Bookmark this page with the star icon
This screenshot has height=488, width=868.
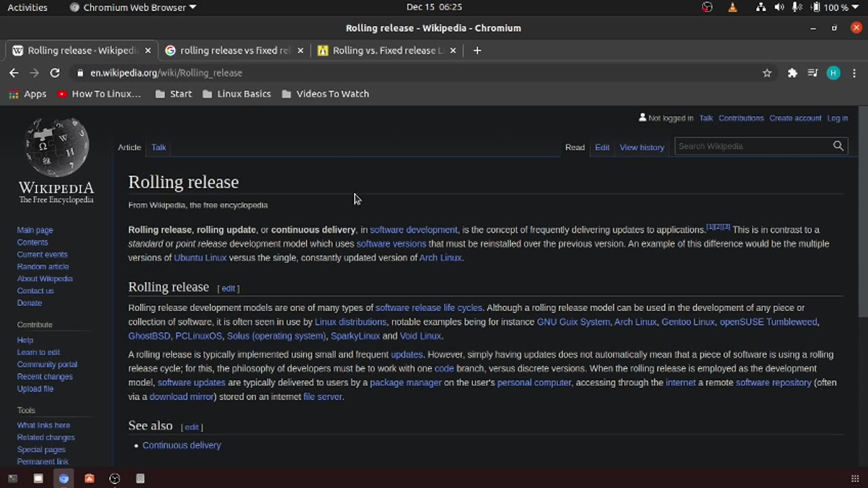[x=767, y=73]
